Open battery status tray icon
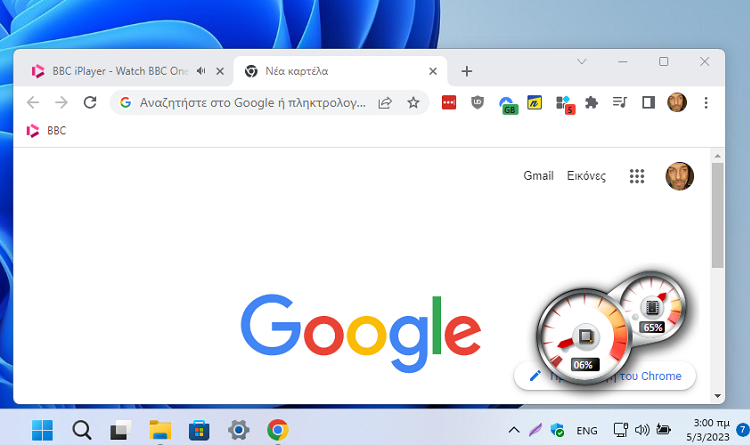The width and height of the screenshot is (750, 445). click(664, 429)
